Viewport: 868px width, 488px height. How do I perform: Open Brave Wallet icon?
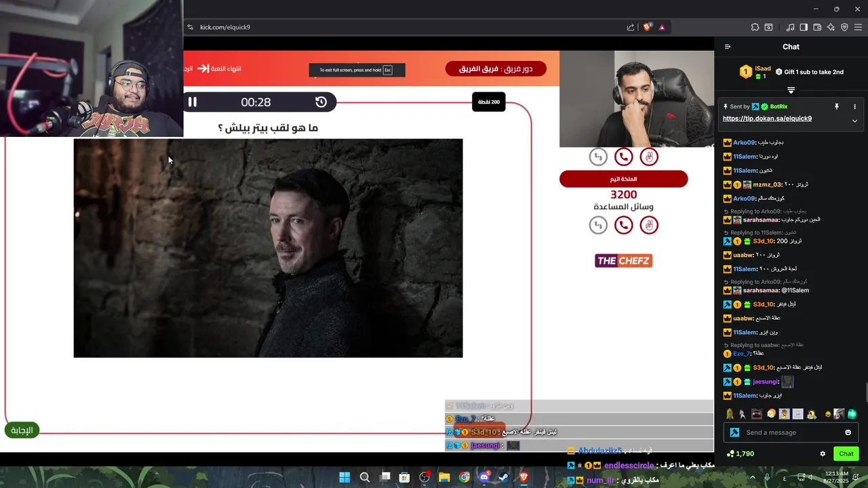(x=817, y=27)
